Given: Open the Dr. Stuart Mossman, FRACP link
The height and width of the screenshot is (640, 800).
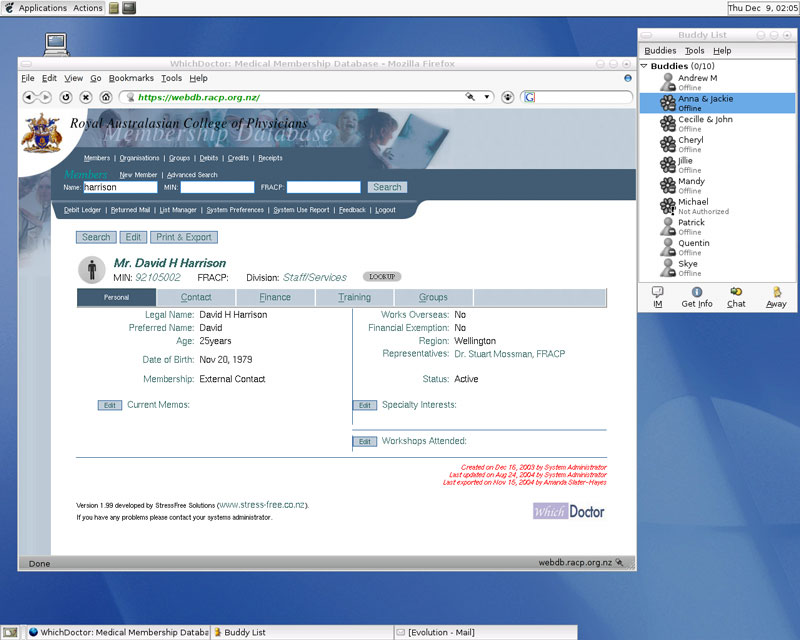Looking at the screenshot, I should (510, 354).
